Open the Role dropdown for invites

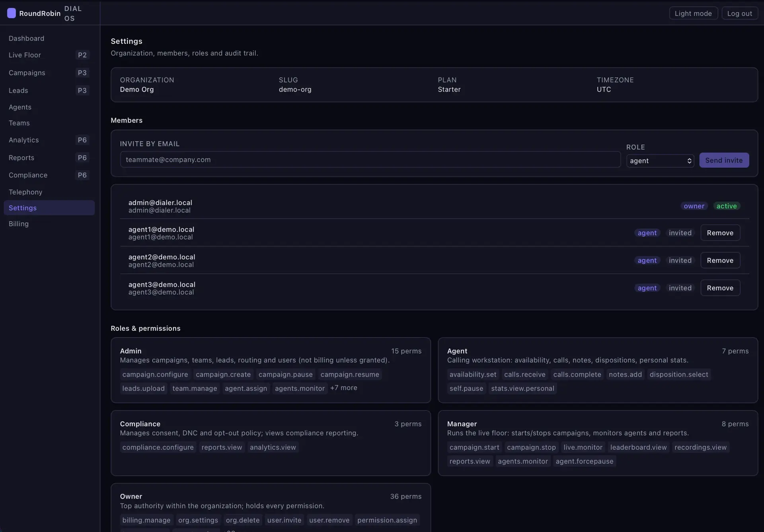pos(660,161)
